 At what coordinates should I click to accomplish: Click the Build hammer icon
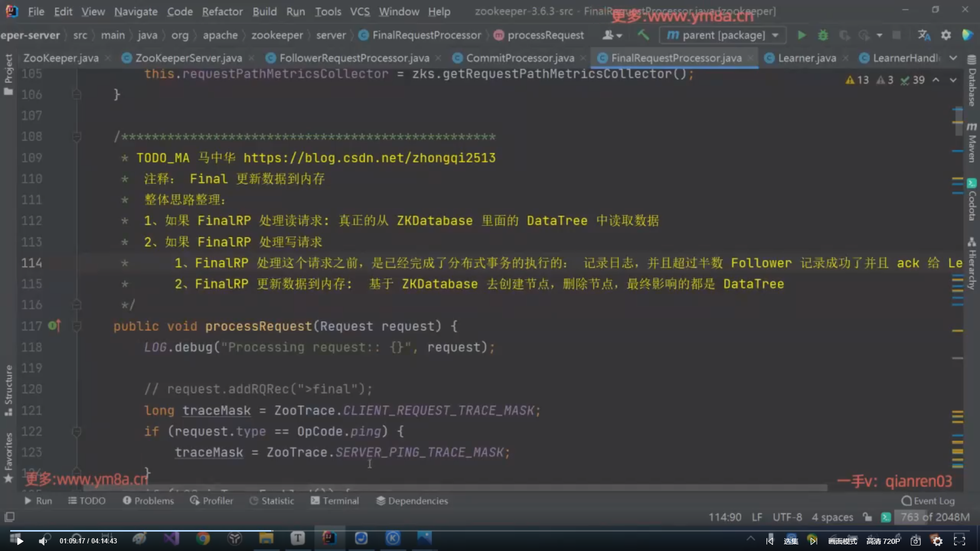[x=643, y=35]
